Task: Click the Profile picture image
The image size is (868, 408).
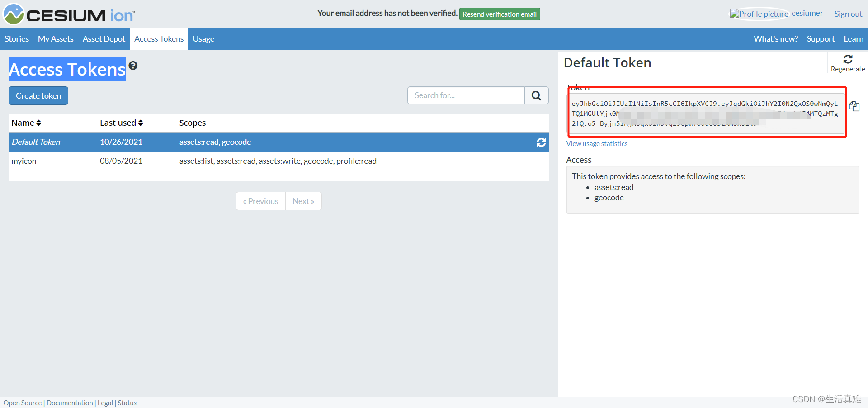Action: pos(759,14)
